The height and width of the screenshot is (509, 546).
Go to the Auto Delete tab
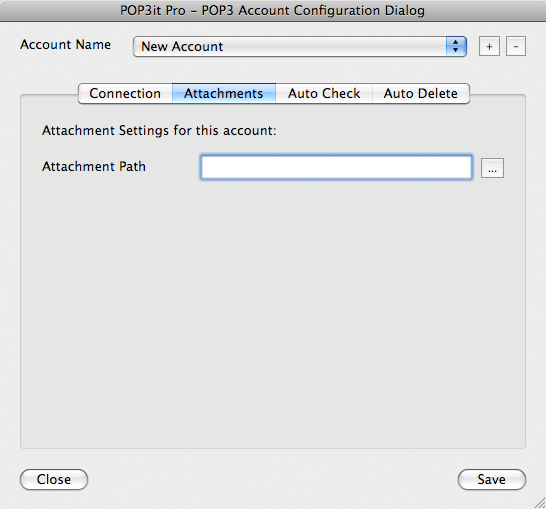(421, 93)
